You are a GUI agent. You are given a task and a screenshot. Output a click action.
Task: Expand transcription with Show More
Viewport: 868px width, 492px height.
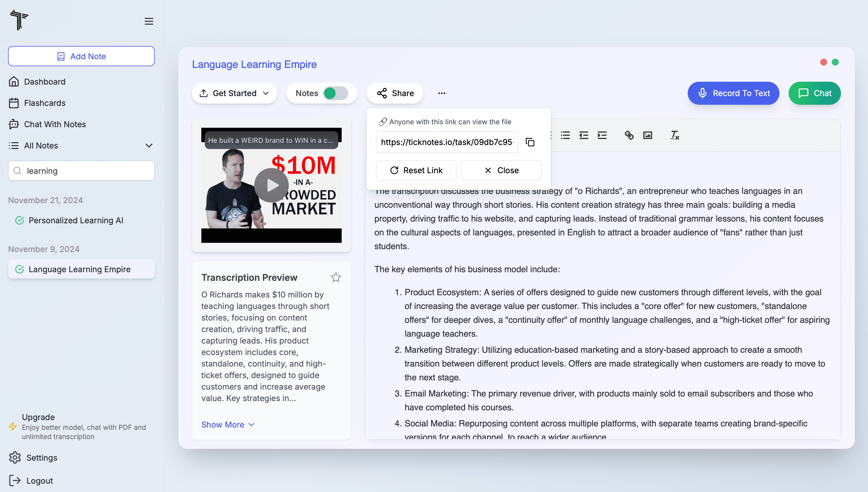[x=228, y=424]
